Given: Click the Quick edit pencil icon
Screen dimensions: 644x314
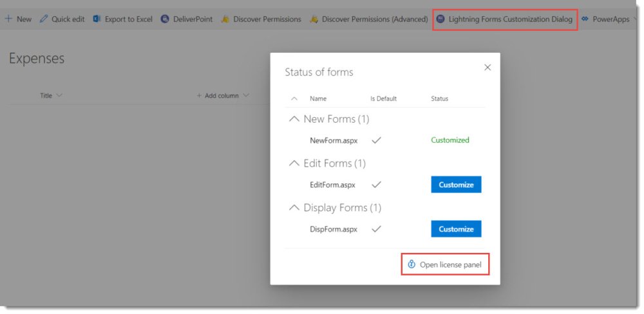Looking at the screenshot, I should (x=44, y=19).
